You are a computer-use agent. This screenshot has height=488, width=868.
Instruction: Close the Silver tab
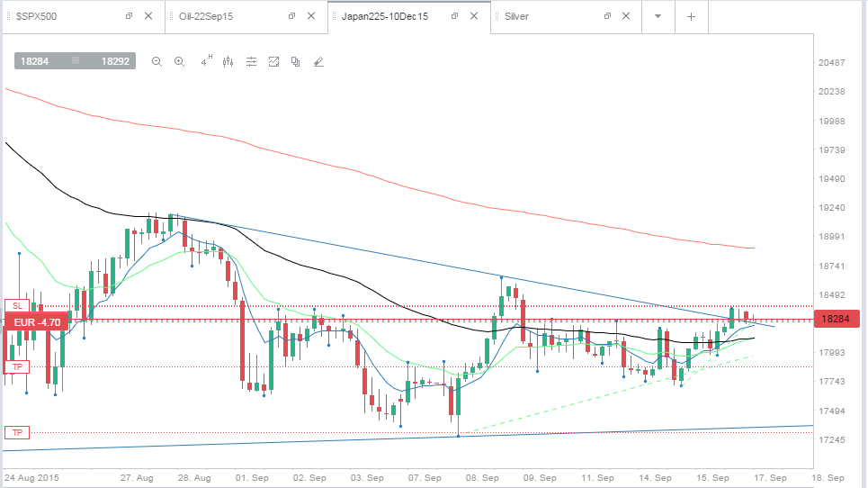point(626,16)
